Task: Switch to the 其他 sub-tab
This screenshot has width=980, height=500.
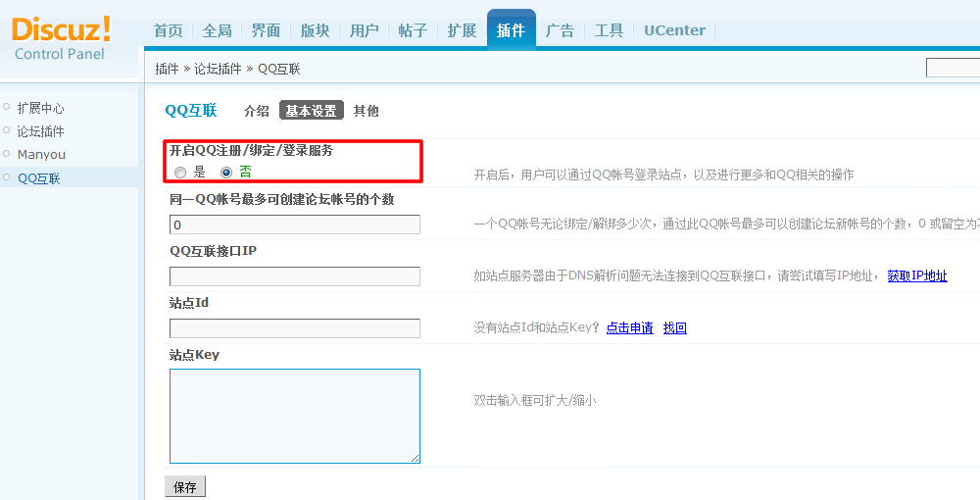Action: click(367, 111)
